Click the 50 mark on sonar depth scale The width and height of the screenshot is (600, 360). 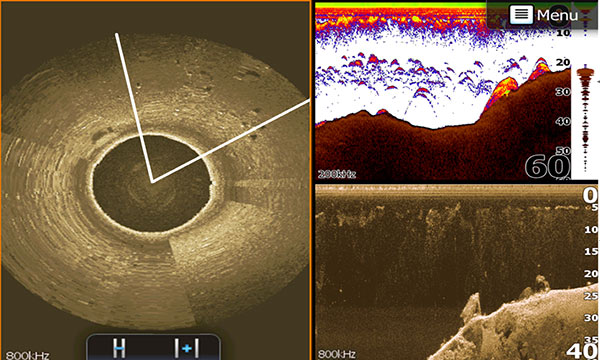pos(562,151)
